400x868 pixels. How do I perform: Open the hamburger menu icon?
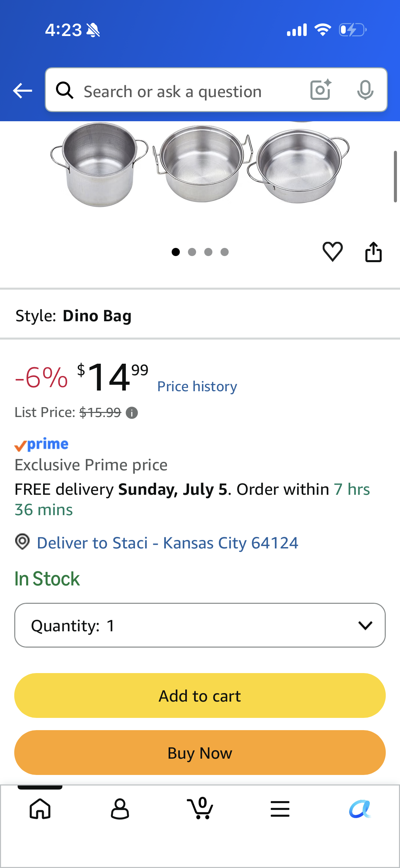tap(280, 809)
